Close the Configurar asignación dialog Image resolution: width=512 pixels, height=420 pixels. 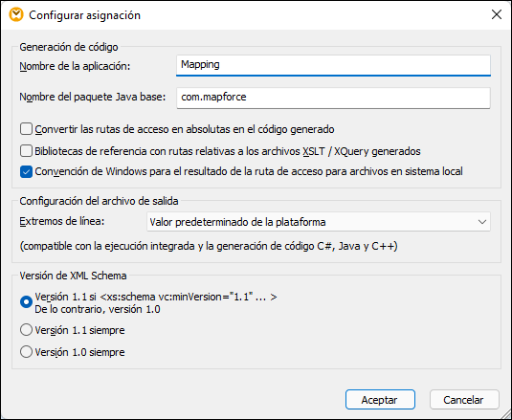[497, 14]
